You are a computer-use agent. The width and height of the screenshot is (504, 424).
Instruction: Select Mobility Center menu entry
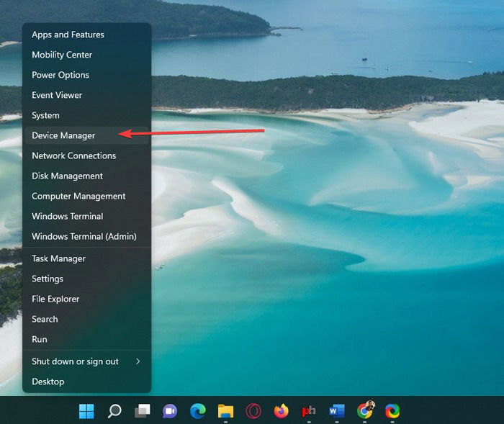point(87,55)
